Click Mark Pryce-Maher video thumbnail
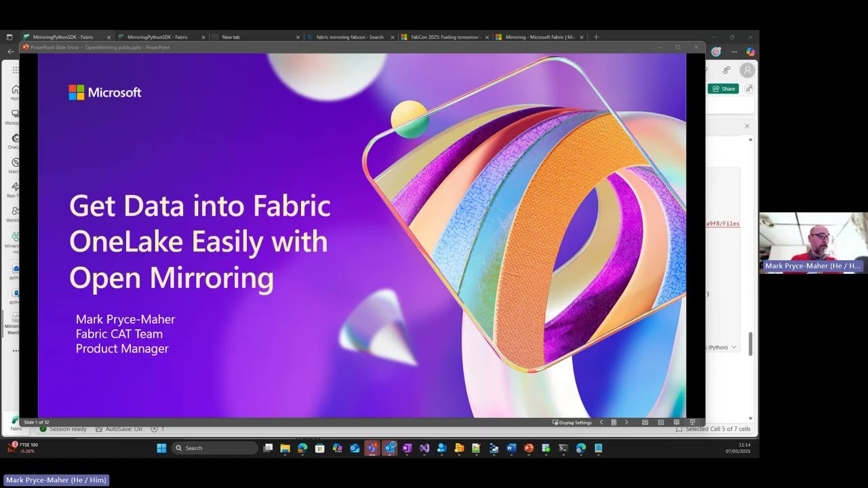The width and height of the screenshot is (868, 488). click(814, 243)
